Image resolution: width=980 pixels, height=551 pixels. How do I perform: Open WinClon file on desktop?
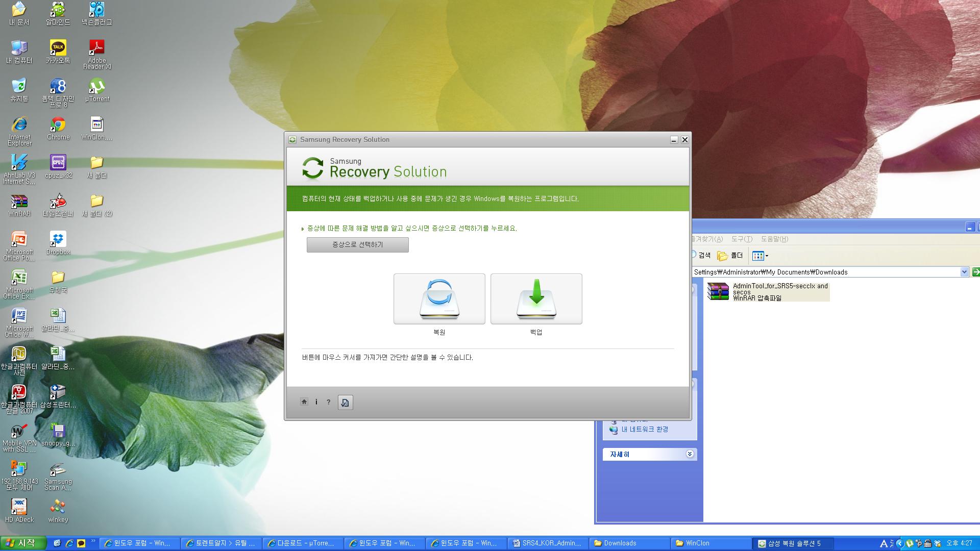click(97, 129)
